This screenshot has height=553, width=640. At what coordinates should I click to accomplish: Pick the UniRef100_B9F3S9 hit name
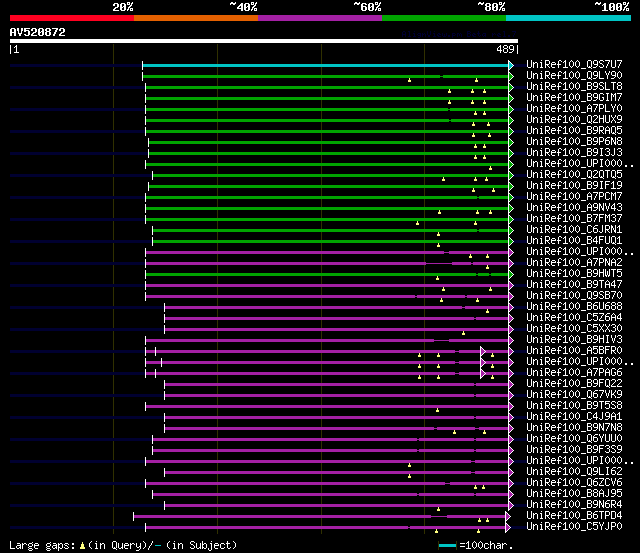(574, 450)
